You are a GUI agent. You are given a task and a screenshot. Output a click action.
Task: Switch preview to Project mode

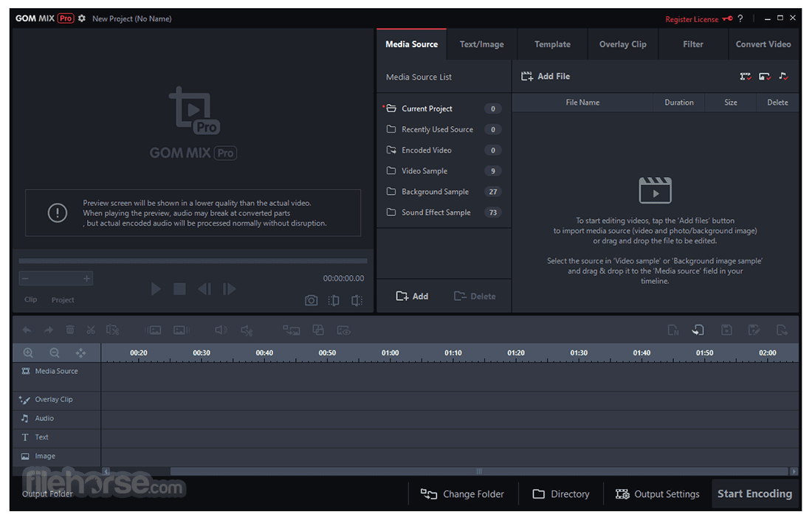tap(63, 299)
